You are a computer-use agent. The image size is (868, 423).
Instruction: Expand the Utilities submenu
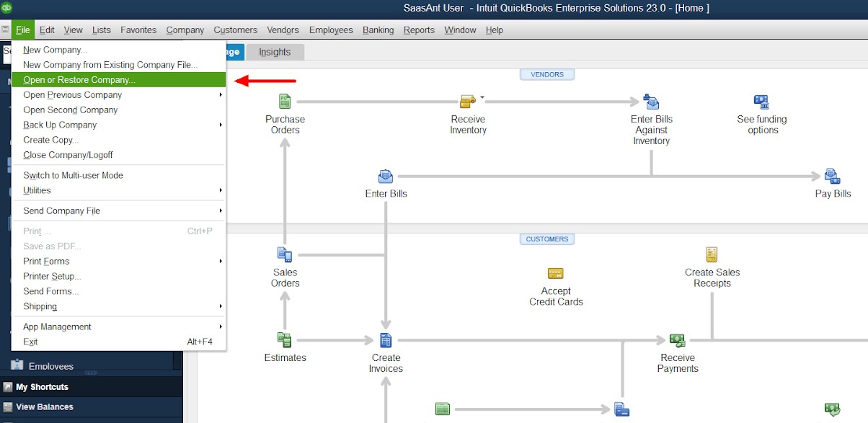(x=221, y=191)
